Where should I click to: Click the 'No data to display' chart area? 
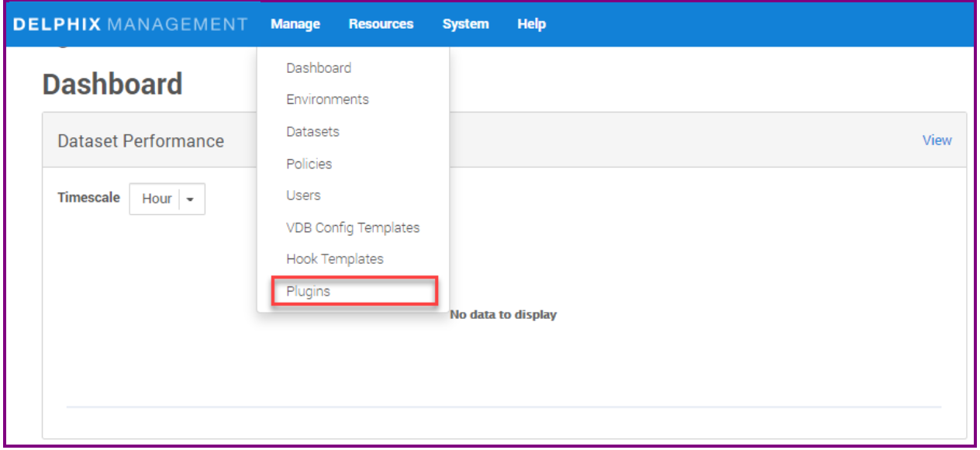click(503, 315)
